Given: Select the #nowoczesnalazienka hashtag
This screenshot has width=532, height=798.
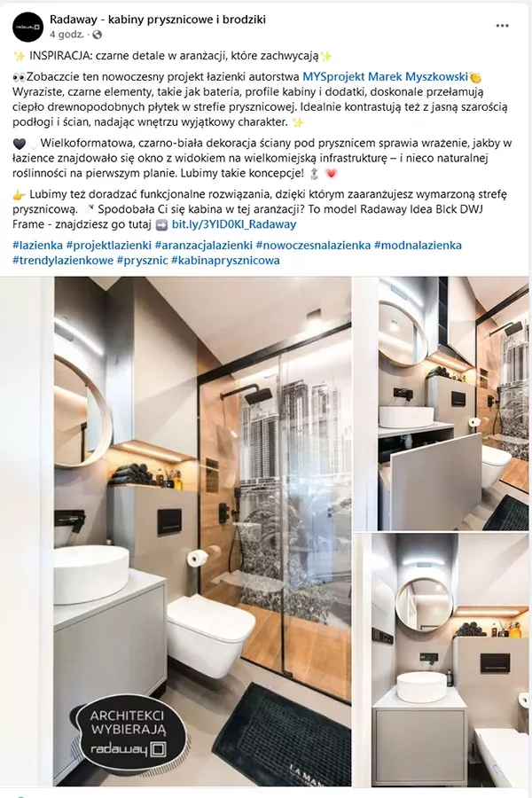Looking at the screenshot, I should coord(313,246).
